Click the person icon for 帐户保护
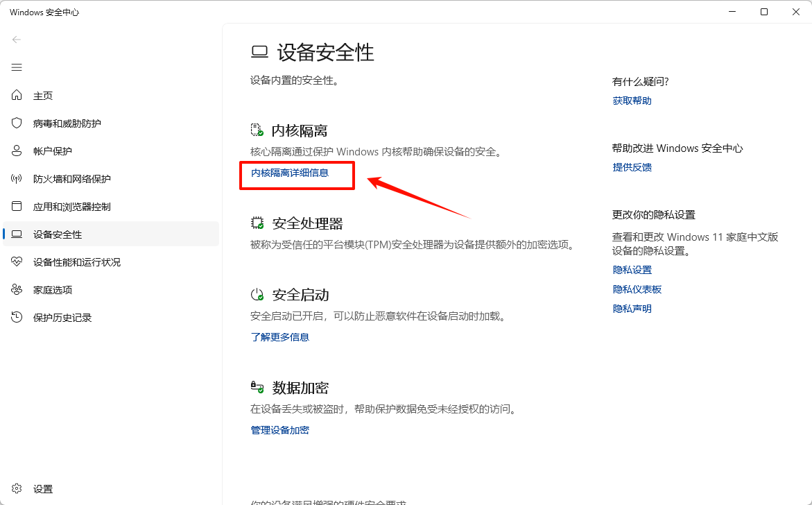812x505 pixels. [17, 151]
